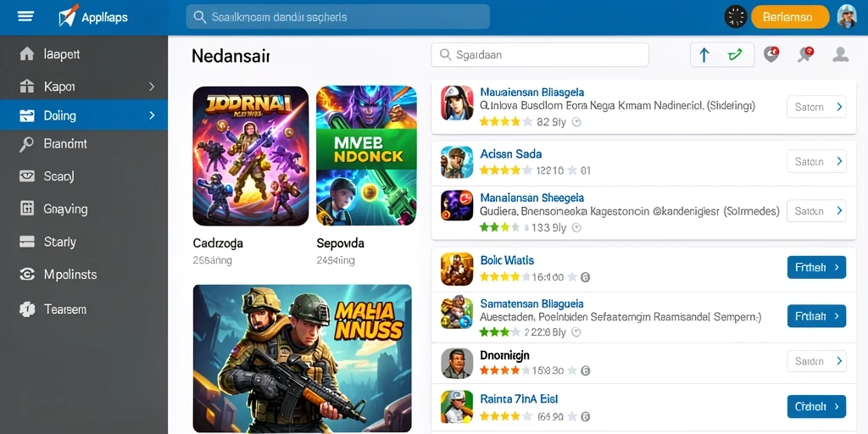Click the gray person icon in toolbar
The image size is (868, 434).
click(840, 54)
